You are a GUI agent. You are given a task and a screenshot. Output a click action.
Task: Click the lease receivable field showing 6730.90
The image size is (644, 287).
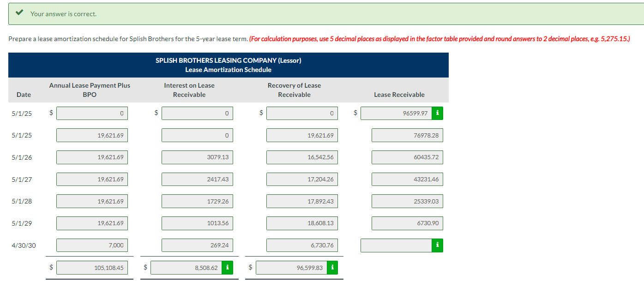(x=407, y=223)
